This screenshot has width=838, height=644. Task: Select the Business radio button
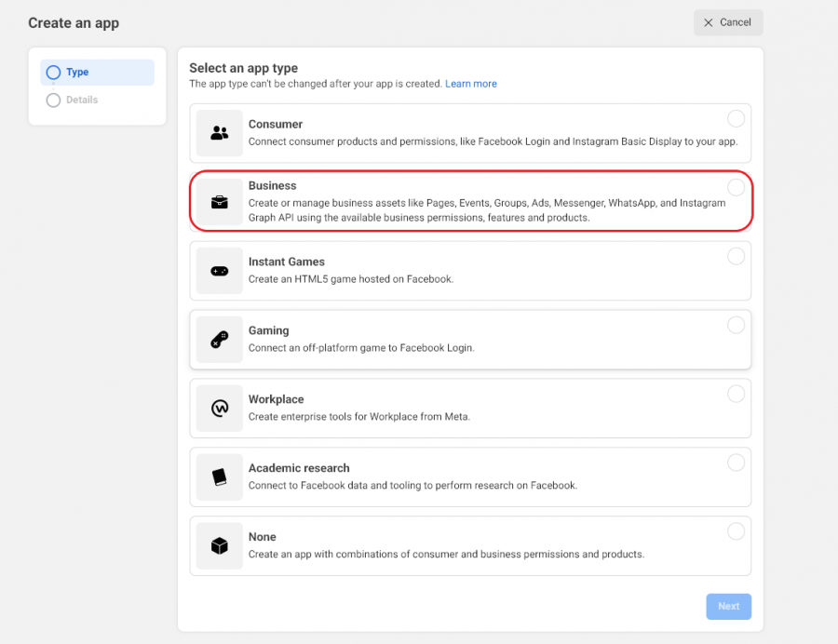[736, 187]
